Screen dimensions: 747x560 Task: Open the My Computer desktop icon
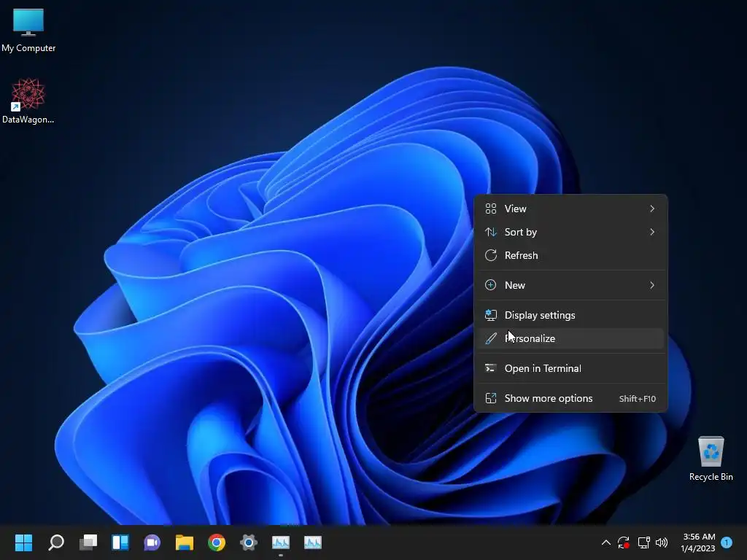28,30
